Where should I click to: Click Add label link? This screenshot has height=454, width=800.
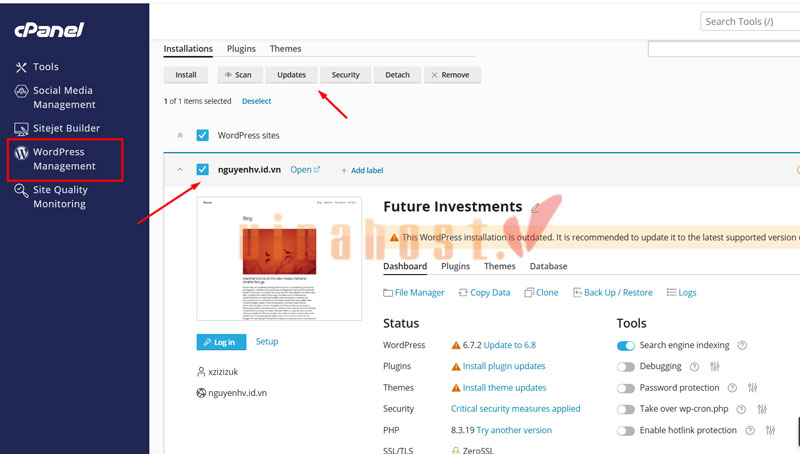click(x=362, y=170)
